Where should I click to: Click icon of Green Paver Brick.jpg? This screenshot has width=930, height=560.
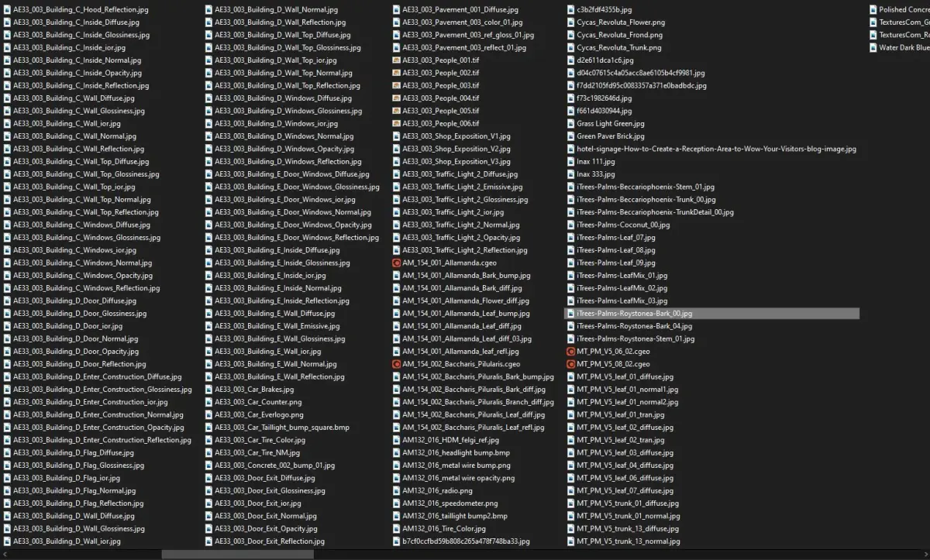(x=570, y=136)
